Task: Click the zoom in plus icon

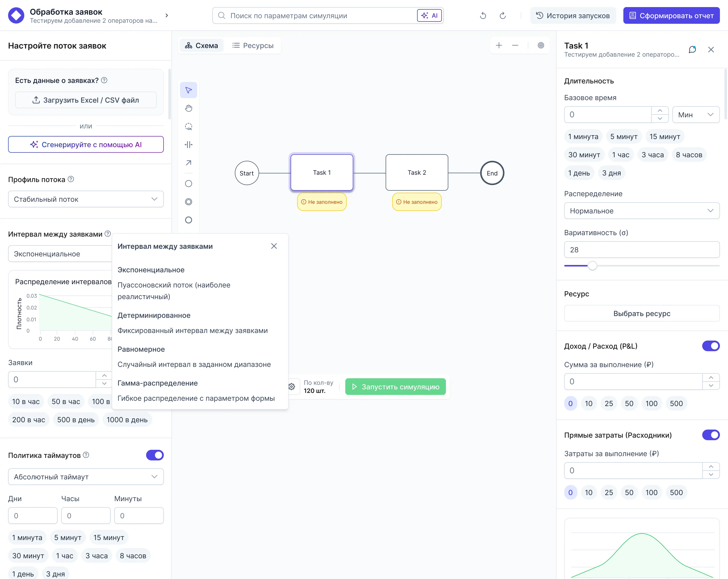Action: click(499, 45)
